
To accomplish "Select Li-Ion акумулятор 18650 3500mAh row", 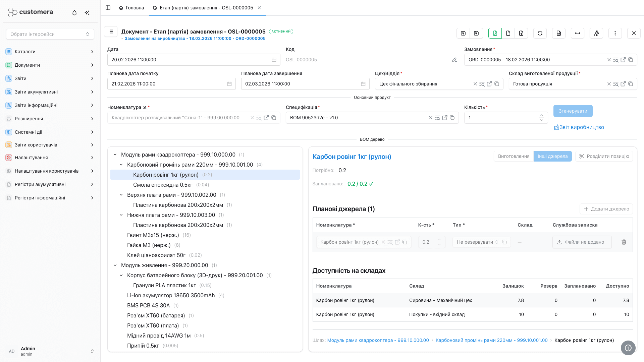I will tap(205, 295).
